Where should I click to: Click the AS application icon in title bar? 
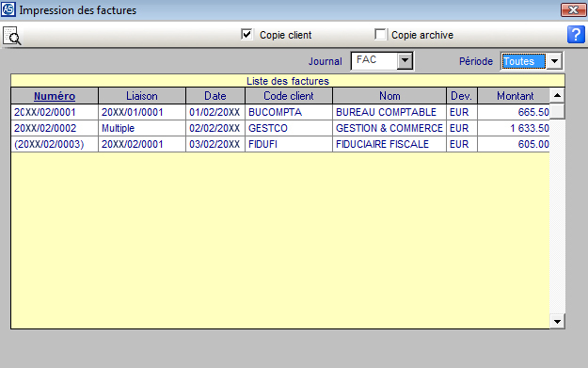click(8, 9)
